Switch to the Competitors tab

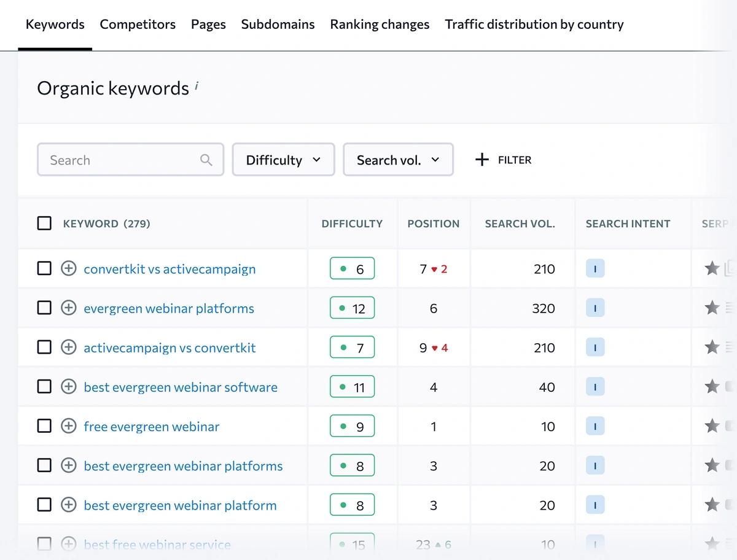138,25
